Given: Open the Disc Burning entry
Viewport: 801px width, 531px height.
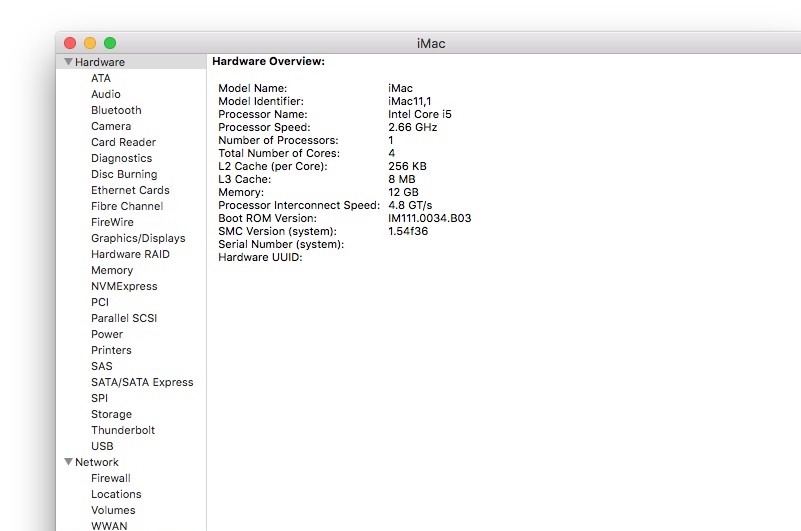Looking at the screenshot, I should tap(124, 174).
